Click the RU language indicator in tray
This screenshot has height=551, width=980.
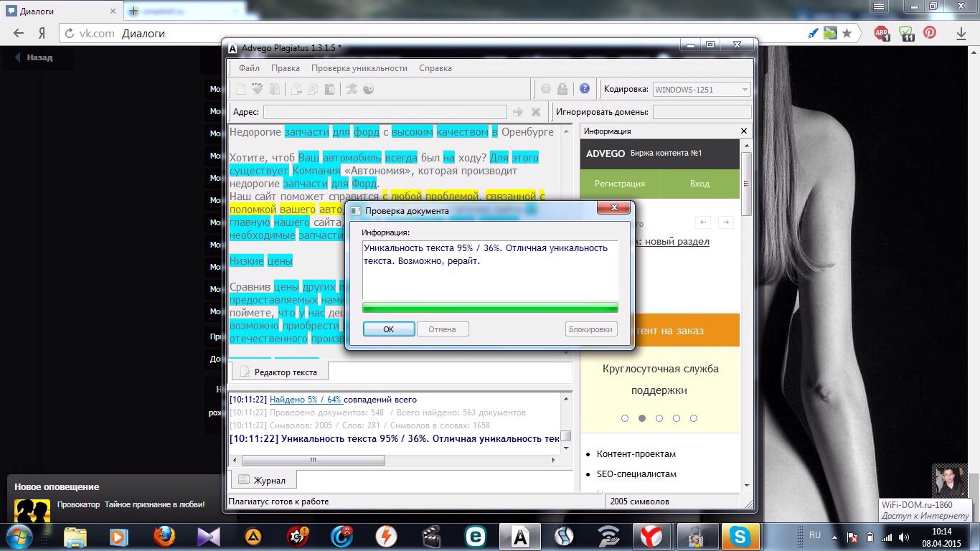pos(815,536)
